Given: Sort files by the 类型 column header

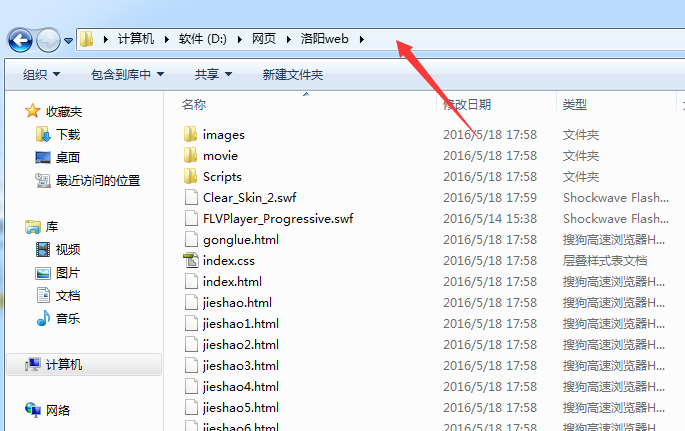Looking at the screenshot, I should point(574,104).
